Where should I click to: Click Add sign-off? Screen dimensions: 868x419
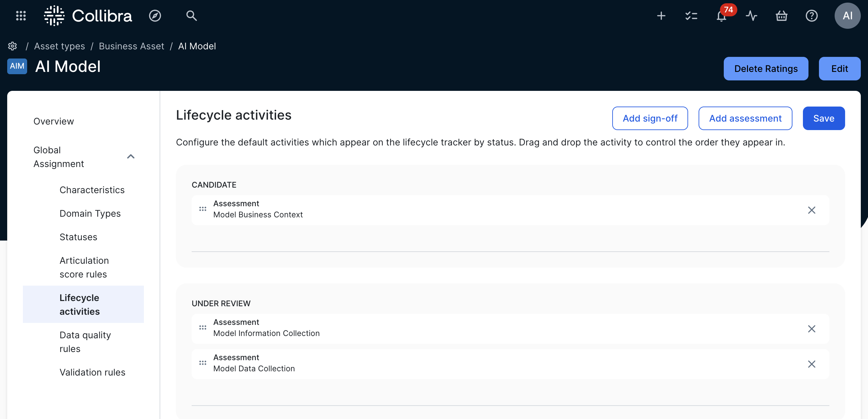click(650, 118)
